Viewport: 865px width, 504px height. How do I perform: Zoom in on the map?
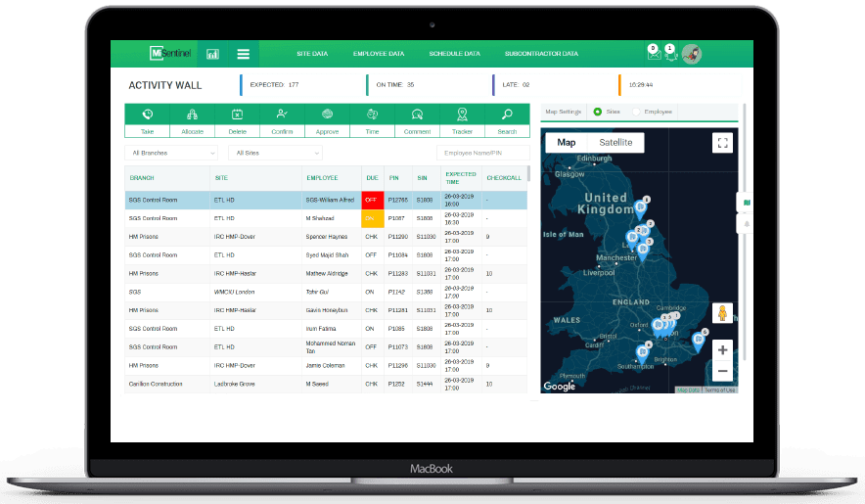pos(723,350)
